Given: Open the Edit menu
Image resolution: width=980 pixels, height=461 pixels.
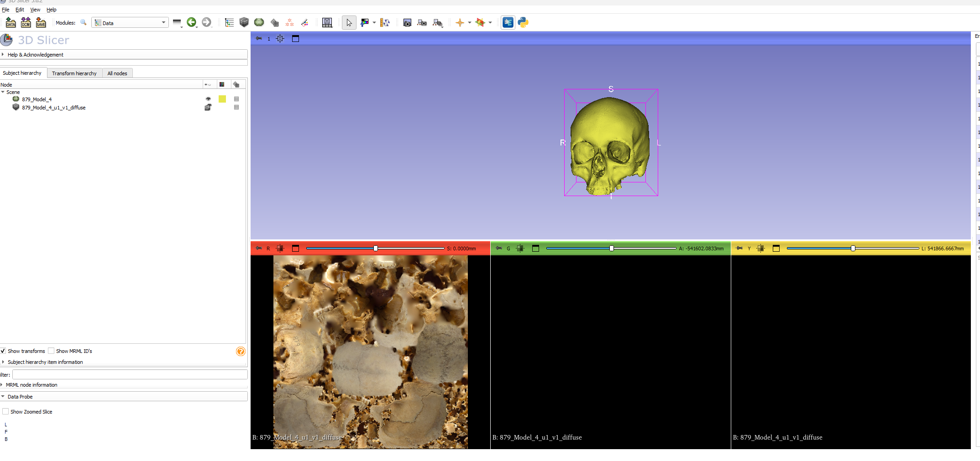Looking at the screenshot, I should pos(20,10).
